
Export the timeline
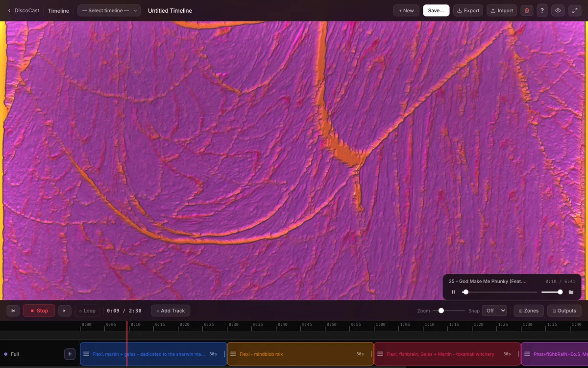(468, 10)
